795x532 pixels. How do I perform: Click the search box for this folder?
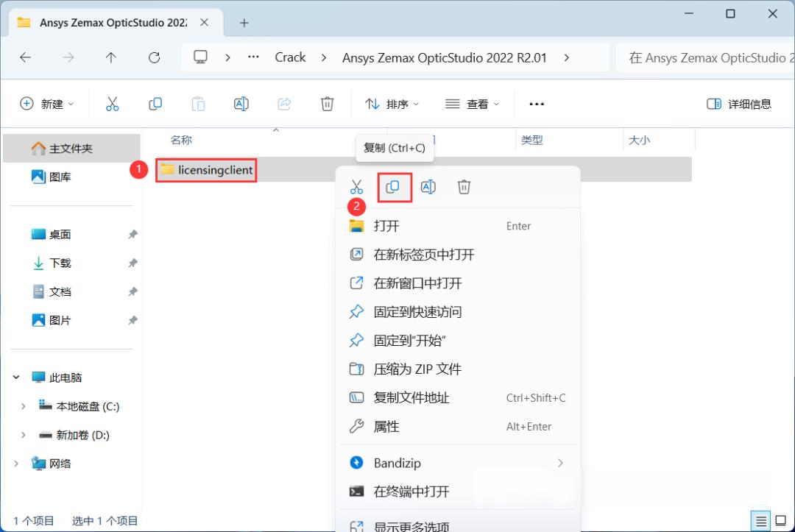click(706, 57)
